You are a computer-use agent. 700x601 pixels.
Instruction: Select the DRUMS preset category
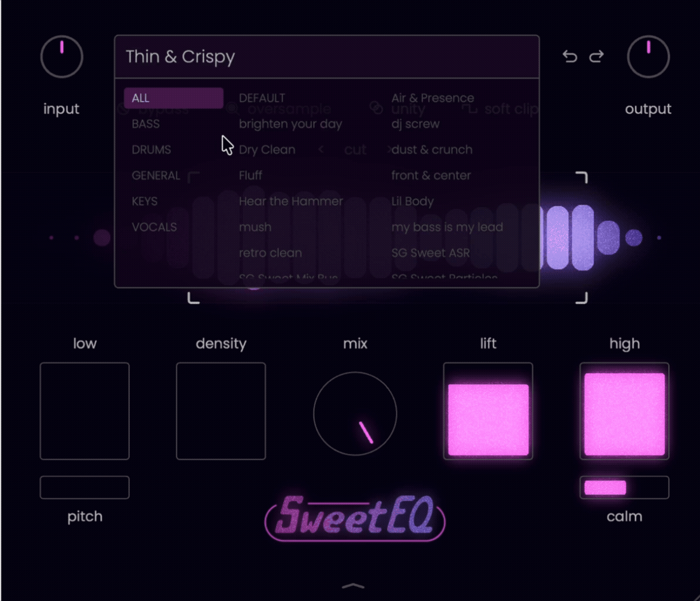click(x=152, y=150)
